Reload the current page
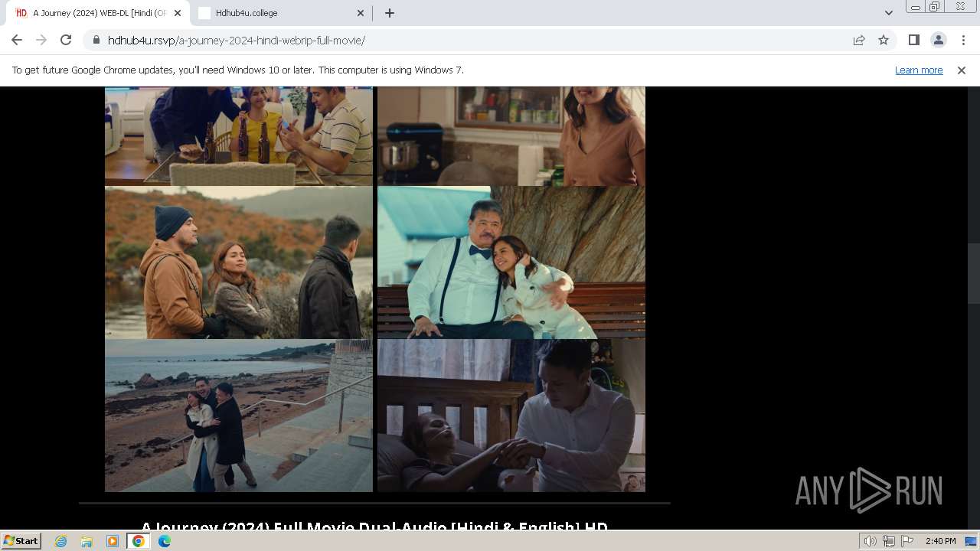 click(x=66, y=40)
